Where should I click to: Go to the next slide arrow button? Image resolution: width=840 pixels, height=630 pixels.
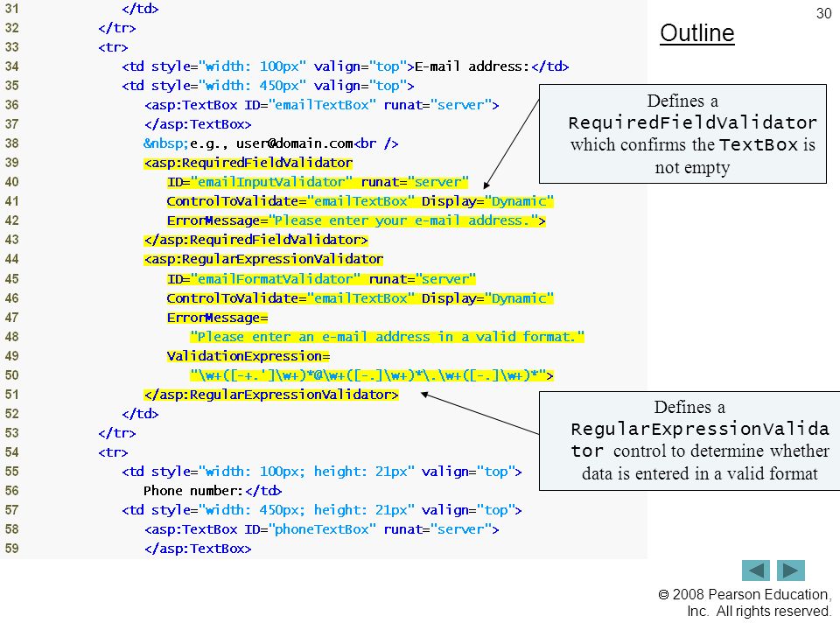791,570
